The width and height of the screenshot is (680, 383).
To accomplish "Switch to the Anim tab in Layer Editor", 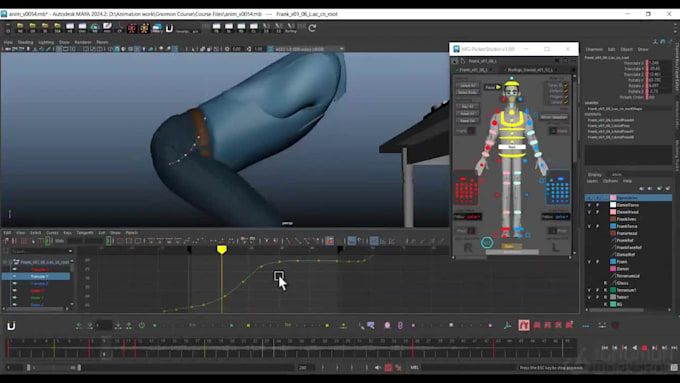I will pyautogui.click(x=616, y=174).
